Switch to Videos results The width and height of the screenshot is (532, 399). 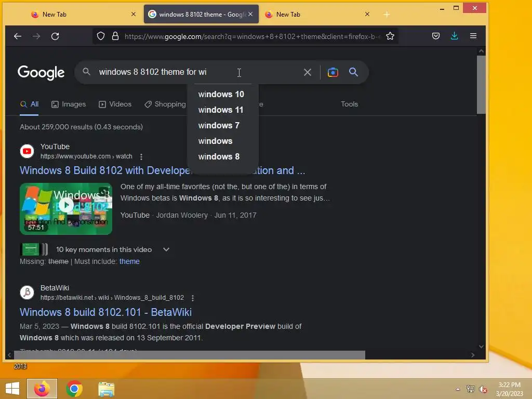click(115, 104)
